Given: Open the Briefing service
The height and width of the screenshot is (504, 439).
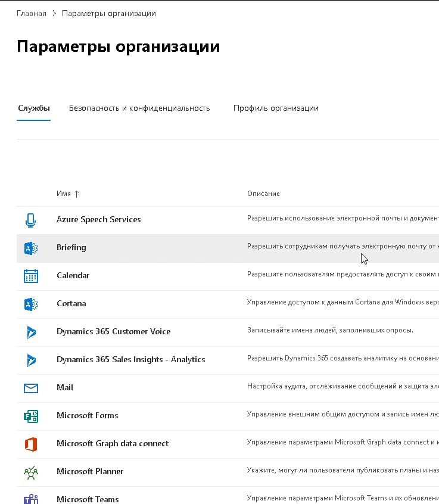Looking at the screenshot, I should (x=71, y=247).
